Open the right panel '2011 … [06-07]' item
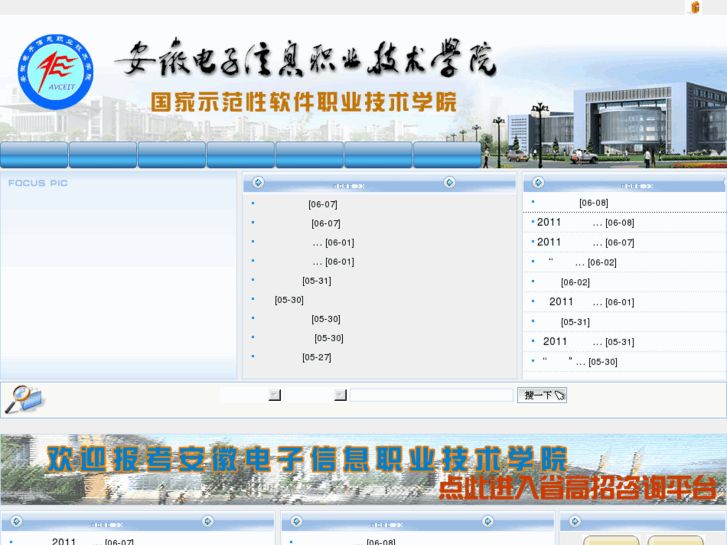The width and height of the screenshot is (727, 545). pos(586,242)
